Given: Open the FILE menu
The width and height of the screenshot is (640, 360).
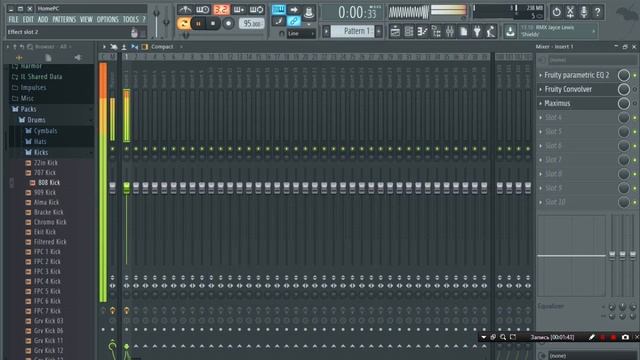Looking at the screenshot, I should tap(13, 19).
